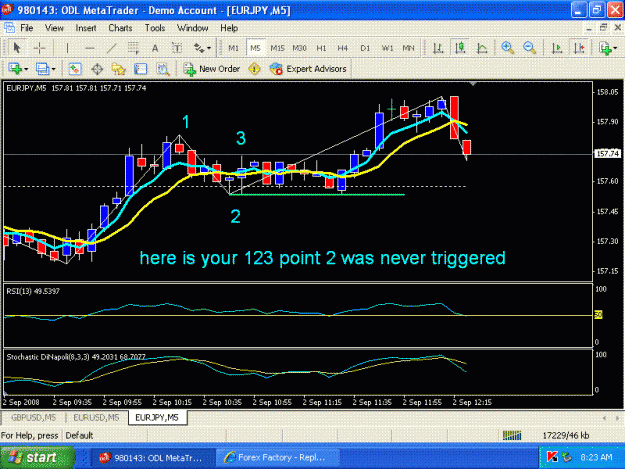Open the File menu

pyautogui.click(x=27, y=28)
